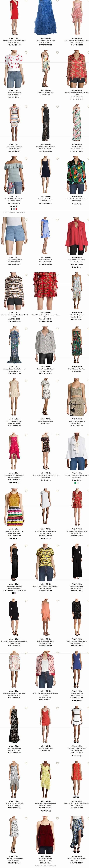Open Dorelee Flutter Sleeve Wrap Dress link
The width and height of the screenshot is (89, 868).
click(14, 40)
